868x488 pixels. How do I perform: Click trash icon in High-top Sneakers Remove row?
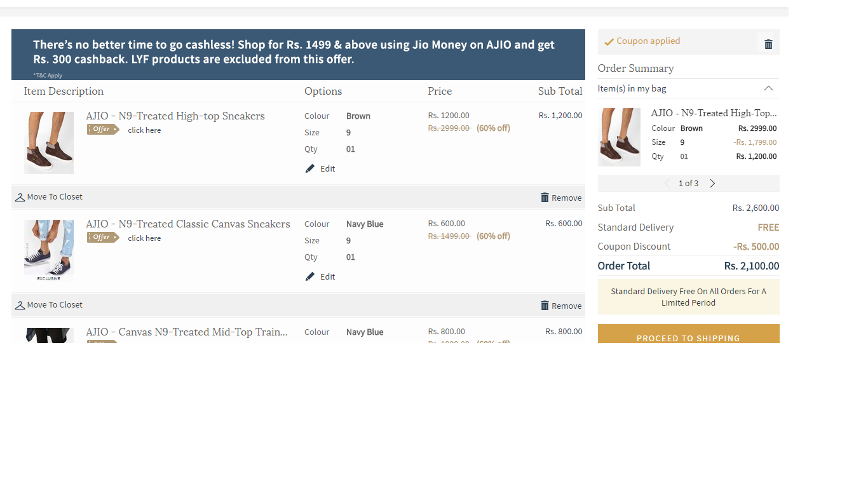click(x=545, y=197)
